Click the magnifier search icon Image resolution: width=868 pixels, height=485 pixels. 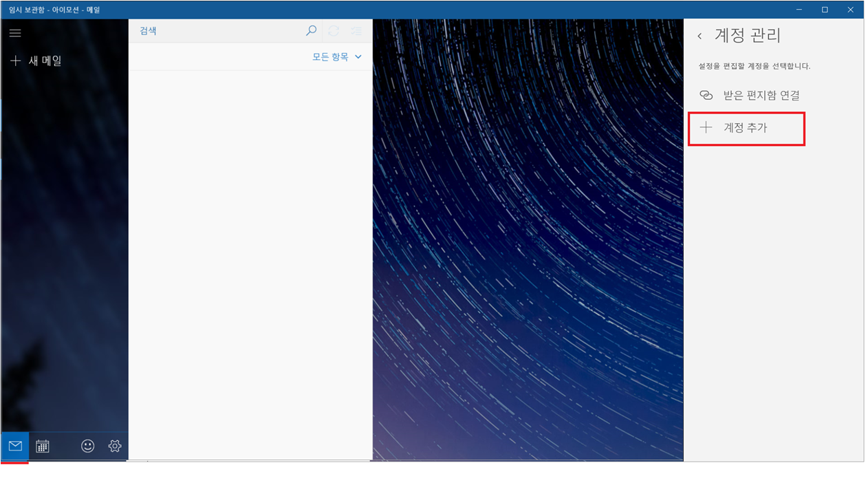[311, 31]
